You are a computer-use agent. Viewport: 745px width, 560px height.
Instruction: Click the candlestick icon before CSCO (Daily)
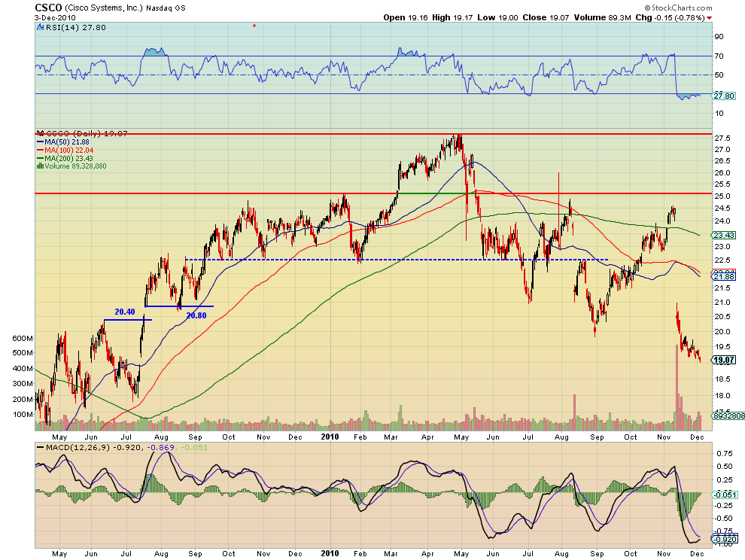41,133
